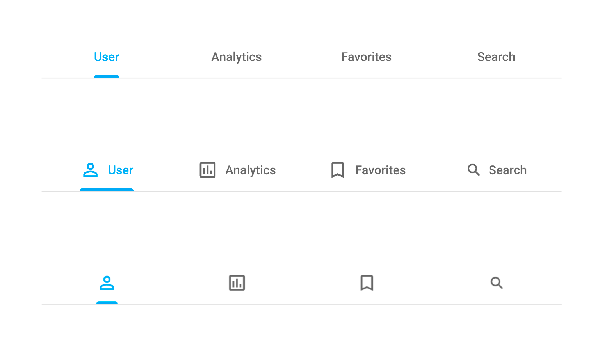Click the blue underline beneath the top User tab
The image size is (609, 364).
pos(107,77)
